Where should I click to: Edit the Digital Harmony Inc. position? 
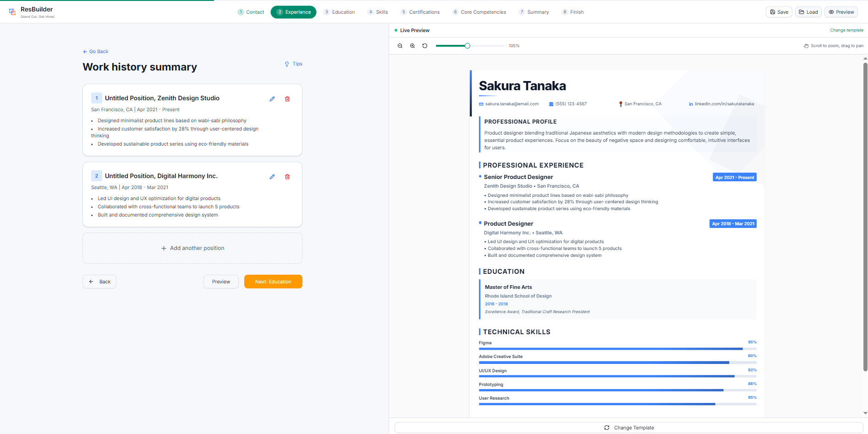(x=272, y=177)
